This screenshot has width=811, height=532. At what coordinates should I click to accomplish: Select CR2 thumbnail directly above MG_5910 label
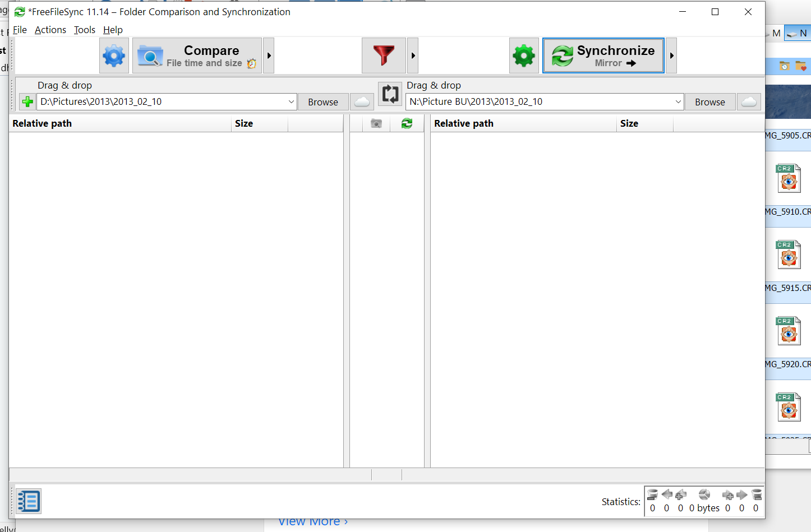point(789,178)
